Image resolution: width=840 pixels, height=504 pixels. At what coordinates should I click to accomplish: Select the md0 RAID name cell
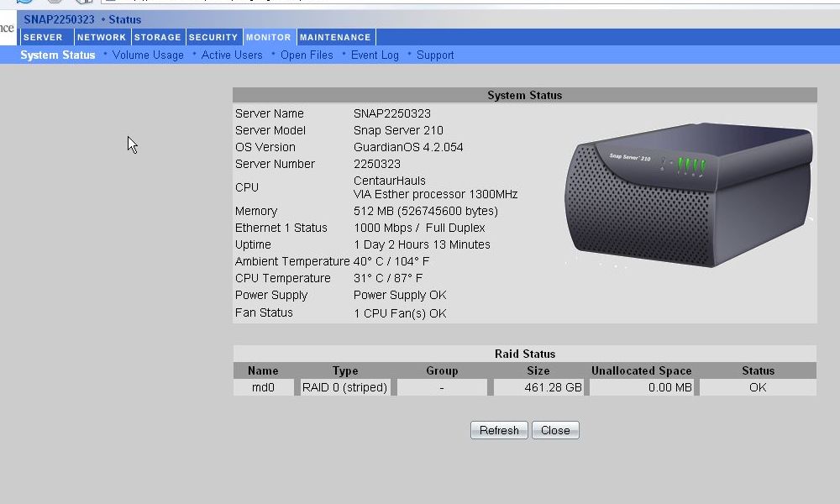[262, 388]
